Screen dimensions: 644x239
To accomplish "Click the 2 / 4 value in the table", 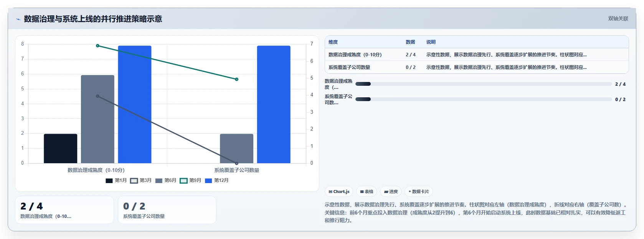I will pos(411,55).
